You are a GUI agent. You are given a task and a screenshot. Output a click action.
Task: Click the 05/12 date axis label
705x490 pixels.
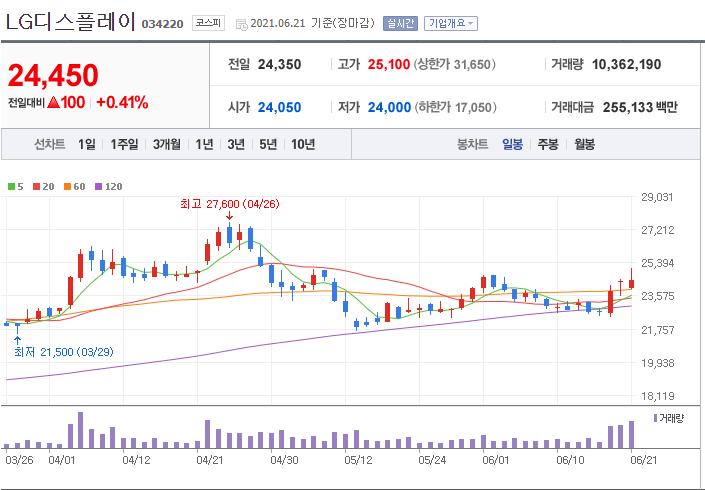click(x=358, y=460)
